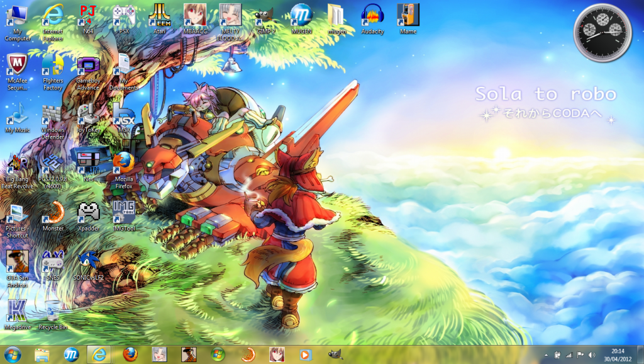Select the Nes emulator desktop icon

coord(88,168)
